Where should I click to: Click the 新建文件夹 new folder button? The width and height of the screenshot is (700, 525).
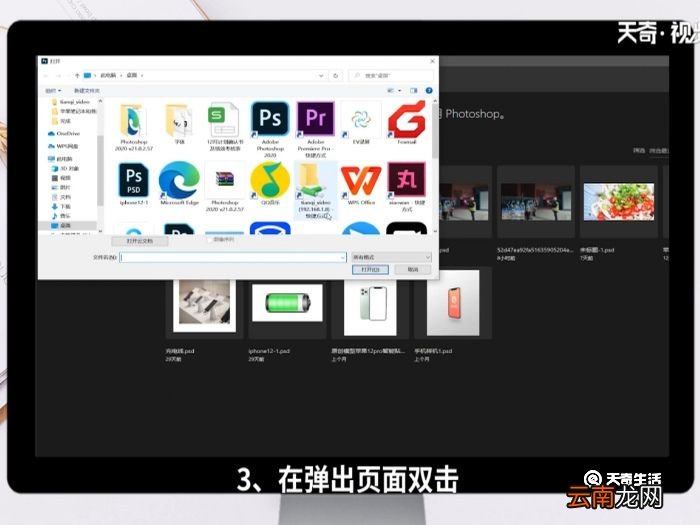click(x=87, y=91)
